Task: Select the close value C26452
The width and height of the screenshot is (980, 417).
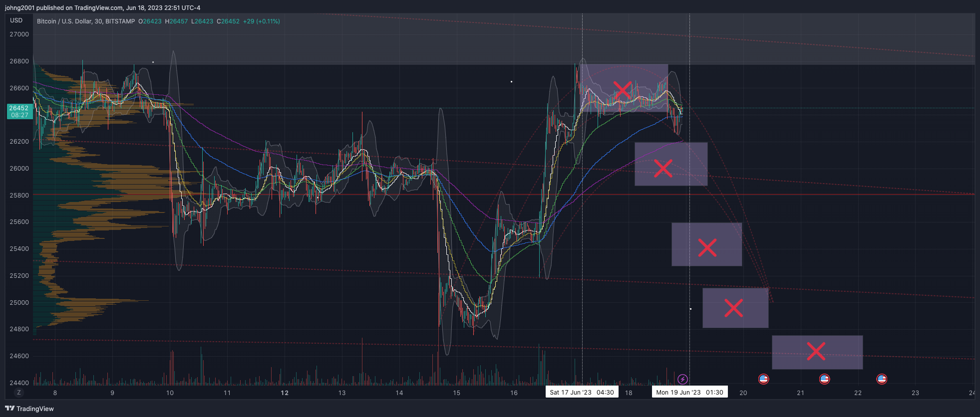Action: (x=228, y=21)
